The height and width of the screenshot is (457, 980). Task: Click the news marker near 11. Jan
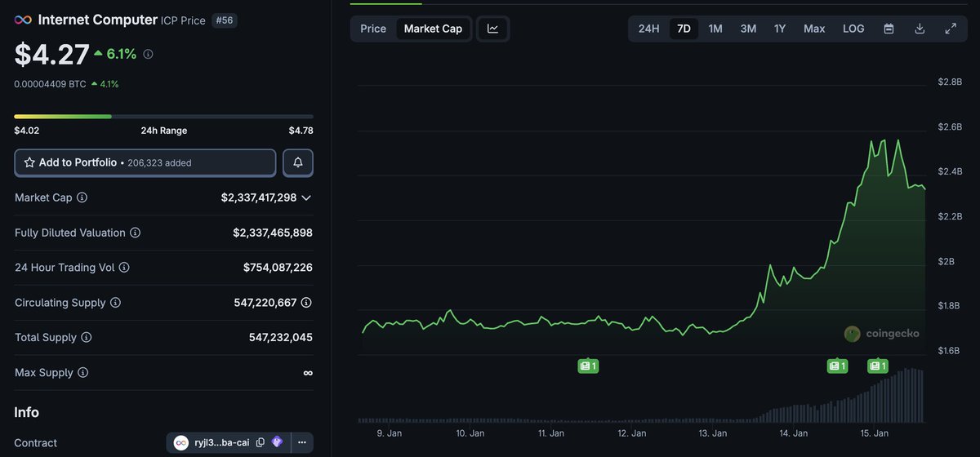(588, 366)
